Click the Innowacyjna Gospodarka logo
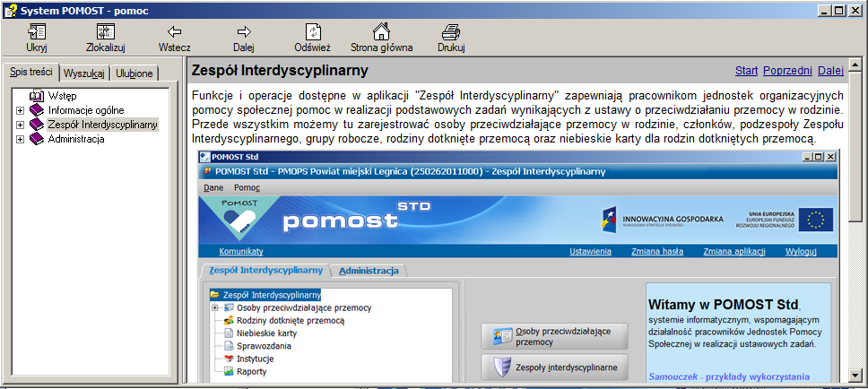868x389 pixels. click(662, 220)
